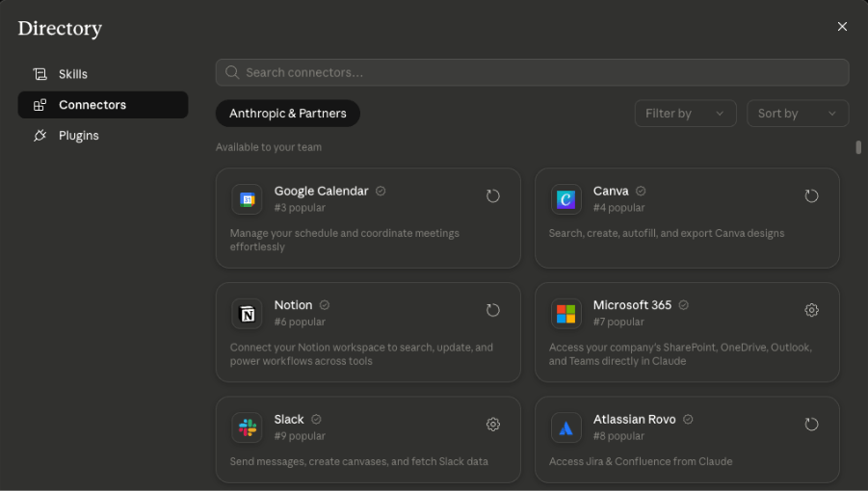Click 'Manage your schedule and coordinate meetings' description

pos(344,240)
